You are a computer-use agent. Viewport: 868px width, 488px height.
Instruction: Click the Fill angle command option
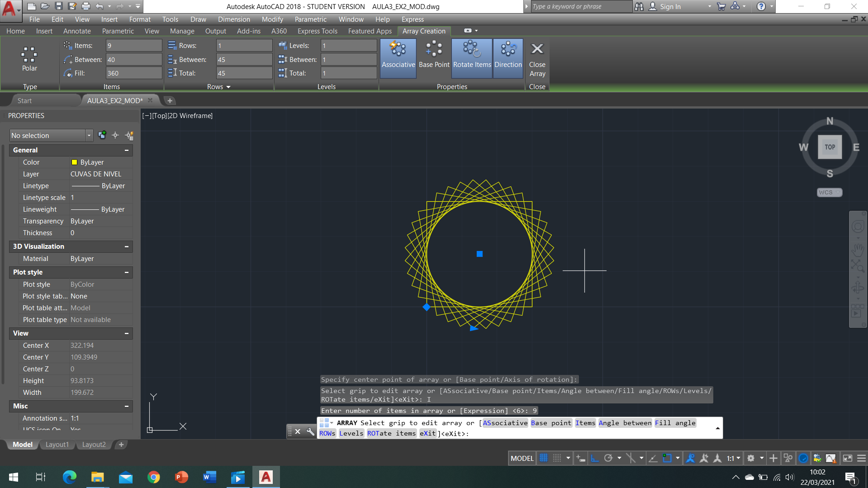[x=675, y=423]
